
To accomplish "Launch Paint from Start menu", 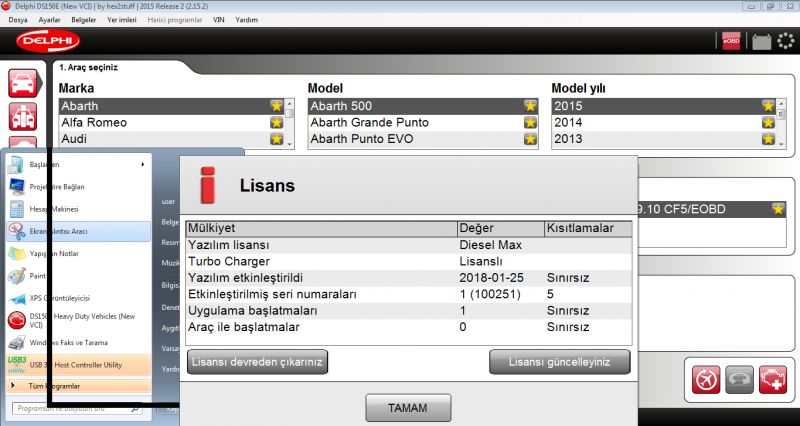I will pyautogui.click(x=79, y=276).
